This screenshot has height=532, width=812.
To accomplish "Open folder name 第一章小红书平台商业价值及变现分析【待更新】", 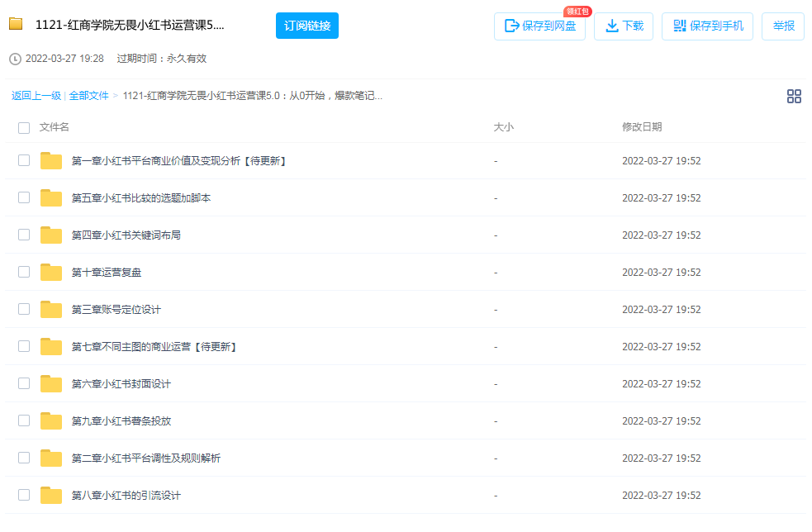I will coord(180,161).
